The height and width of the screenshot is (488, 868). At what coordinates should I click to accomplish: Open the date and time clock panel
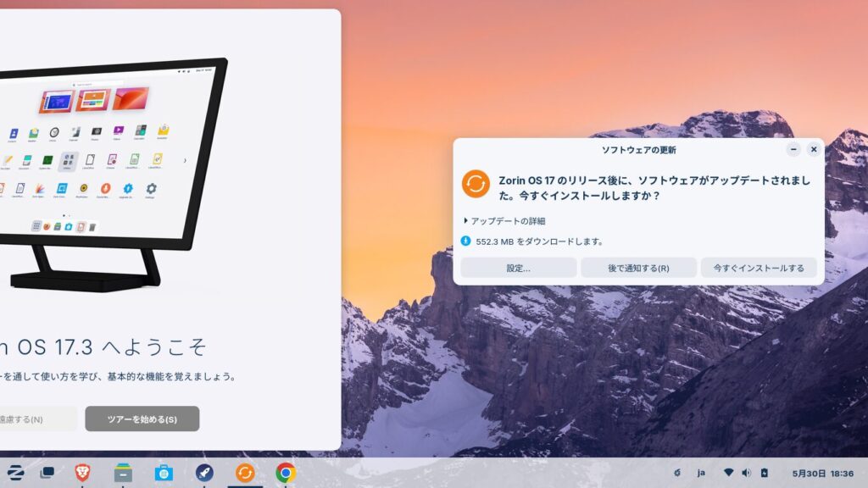tap(822, 473)
